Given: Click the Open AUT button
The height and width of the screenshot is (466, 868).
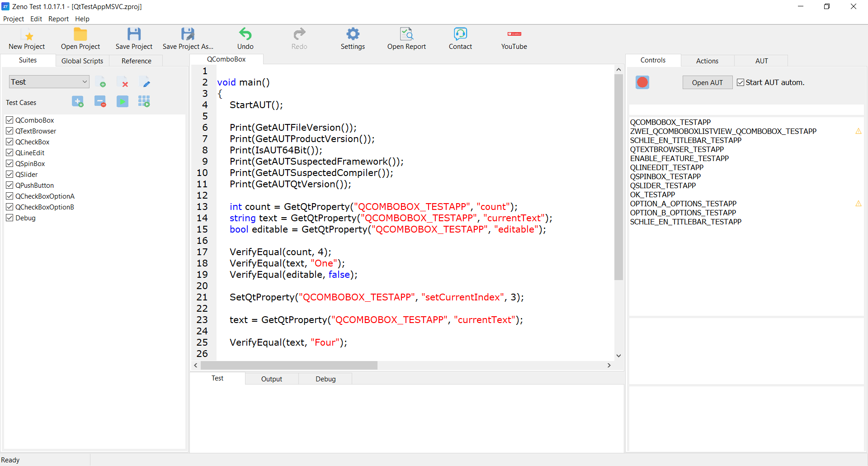Looking at the screenshot, I should point(707,82).
